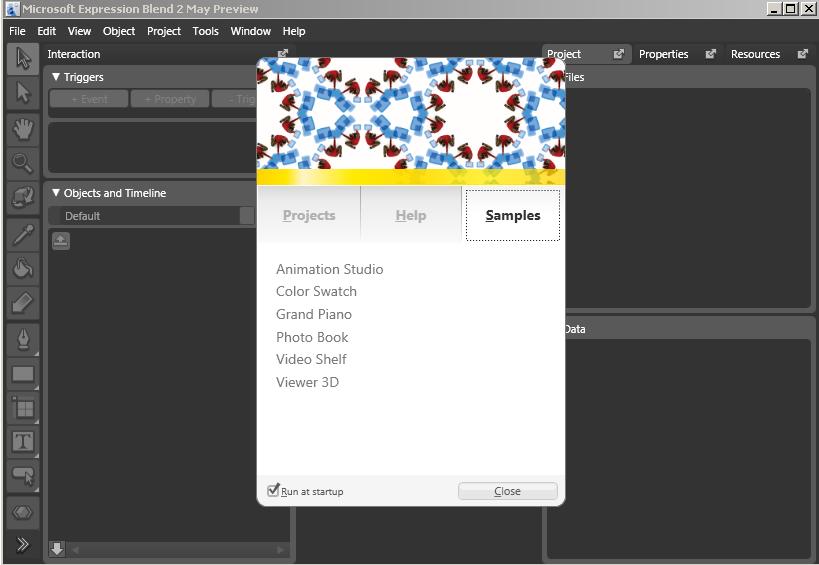Open the Edit menu
This screenshot has height=565, width=819.
click(x=46, y=31)
